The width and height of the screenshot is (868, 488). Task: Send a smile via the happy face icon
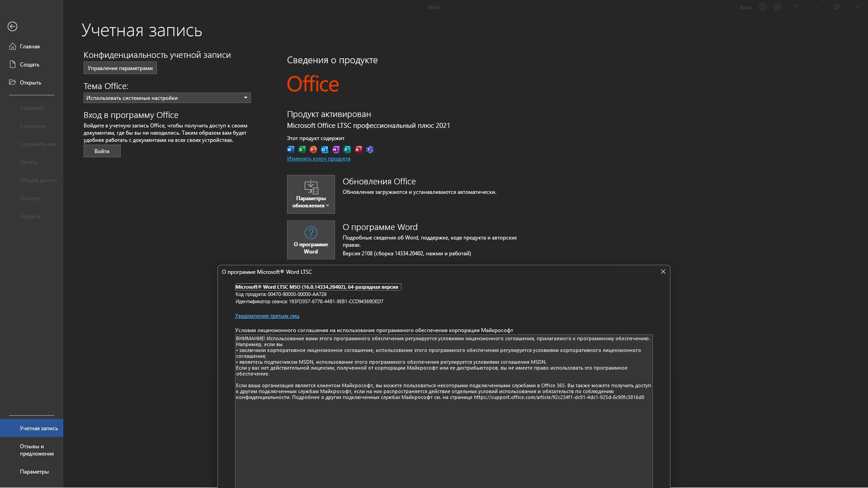pyautogui.click(x=763, y=7)
